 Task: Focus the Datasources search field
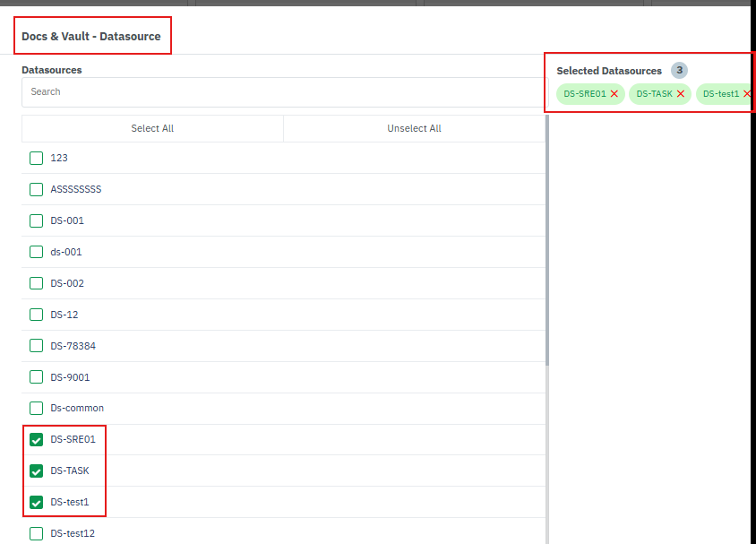pyautogui.click(x=282, y=92)
